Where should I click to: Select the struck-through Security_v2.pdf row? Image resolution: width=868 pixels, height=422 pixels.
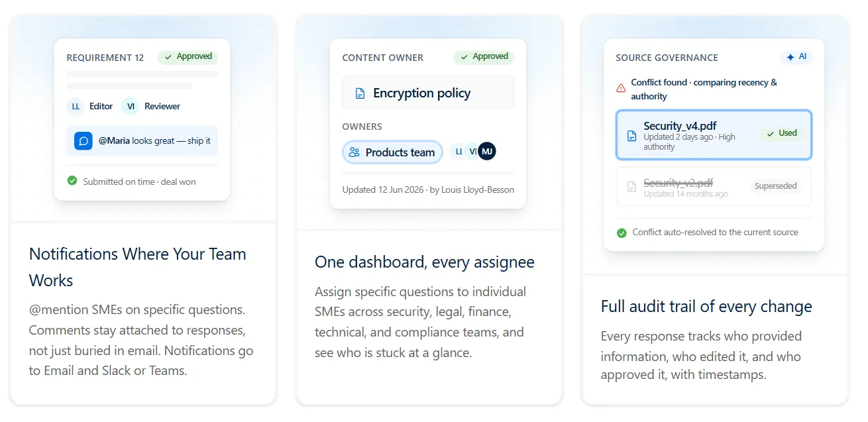click(714, 187)
